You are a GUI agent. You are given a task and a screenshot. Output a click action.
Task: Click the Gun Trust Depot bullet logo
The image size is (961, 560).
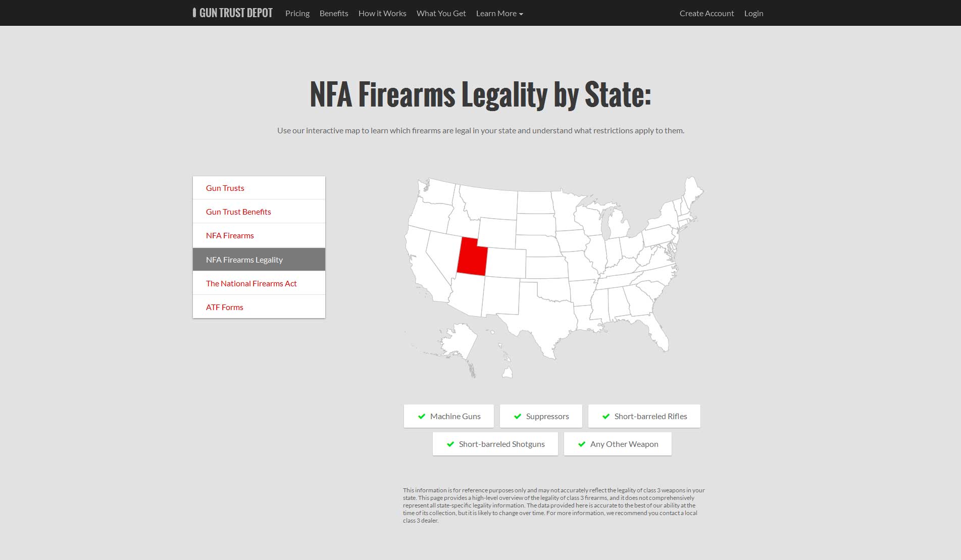pyautogui.click(x=194, y=13)
